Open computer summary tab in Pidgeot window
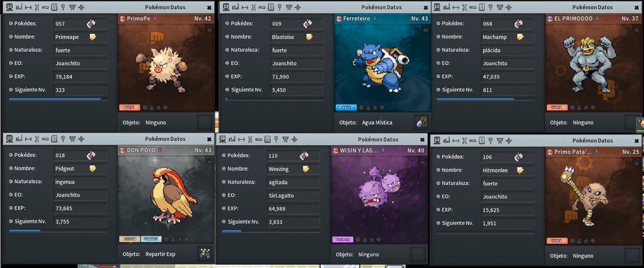This screenshot has height=268, width=644. click(10, 139)
